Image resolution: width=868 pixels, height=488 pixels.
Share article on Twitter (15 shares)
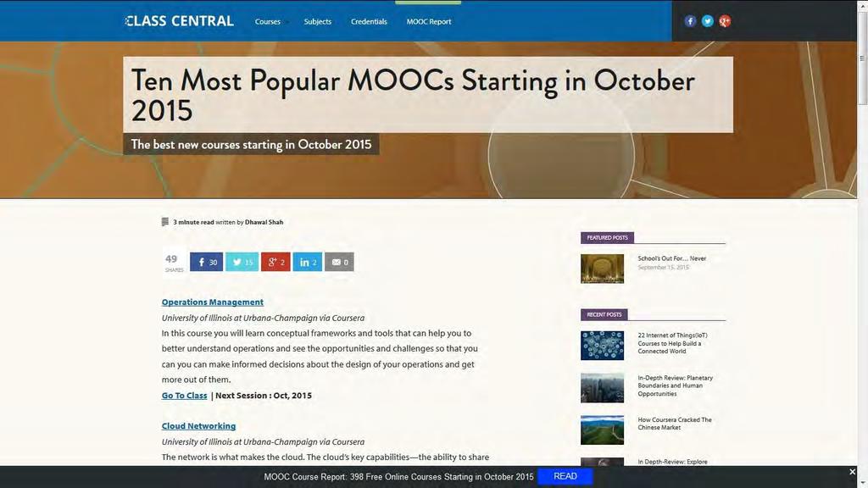coord(242,262)
